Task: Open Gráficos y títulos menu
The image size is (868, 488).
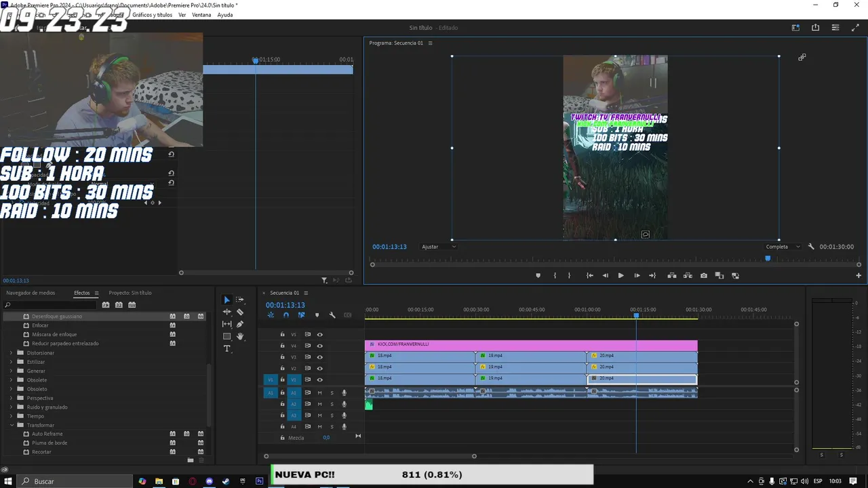Action: click(152, 15)
